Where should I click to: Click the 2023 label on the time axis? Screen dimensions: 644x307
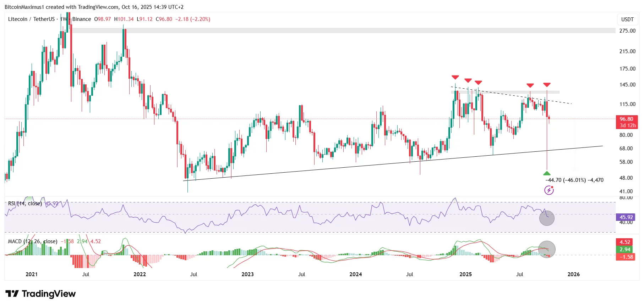[x=247, y=274]
